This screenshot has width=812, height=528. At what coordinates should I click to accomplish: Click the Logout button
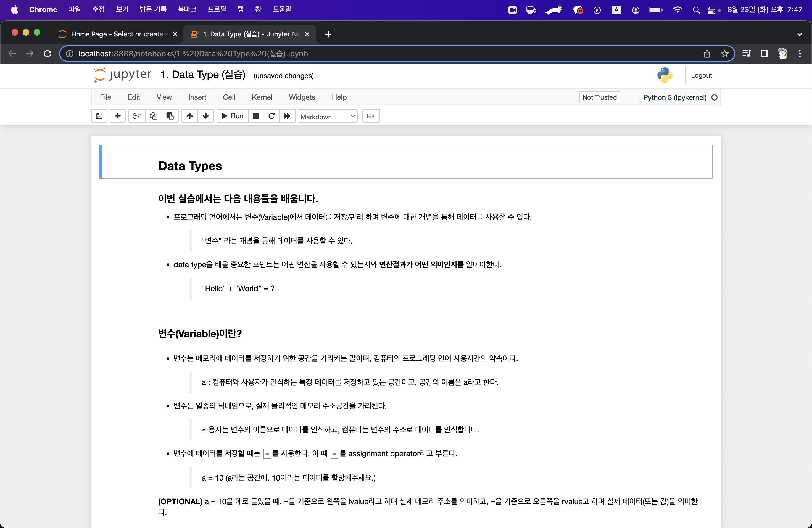tap(701, 75)
